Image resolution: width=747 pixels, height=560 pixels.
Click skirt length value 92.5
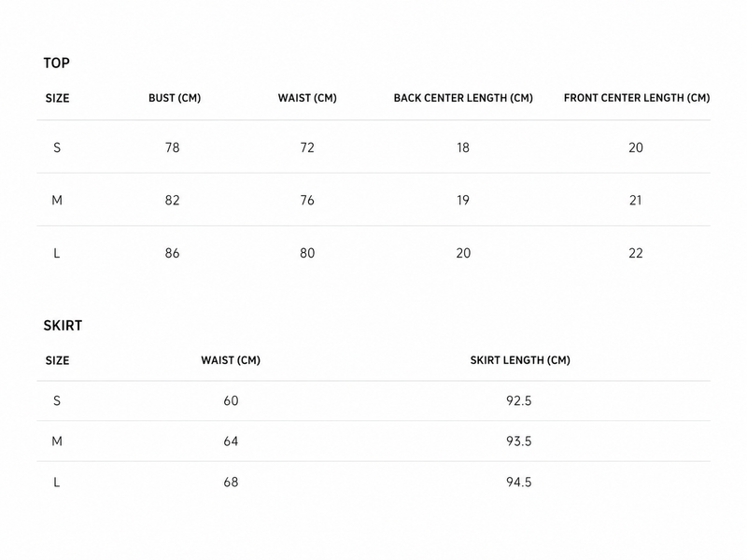tap(519, 401)
